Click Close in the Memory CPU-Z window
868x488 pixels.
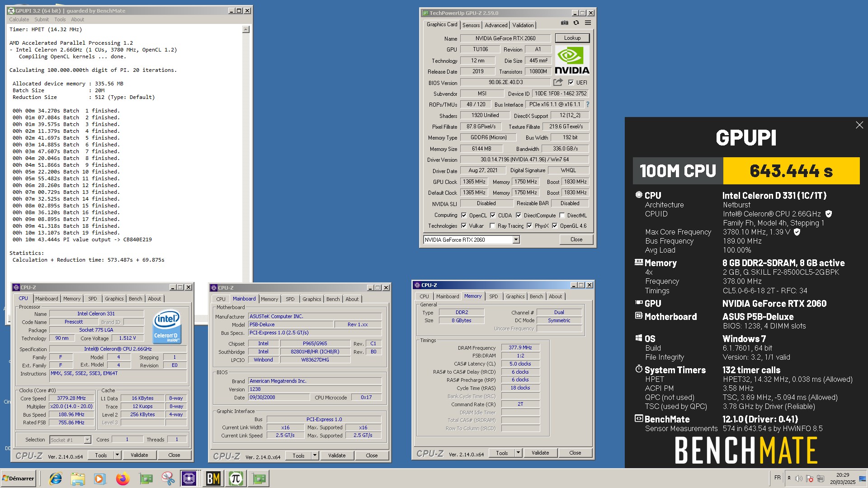pos(575,453)
